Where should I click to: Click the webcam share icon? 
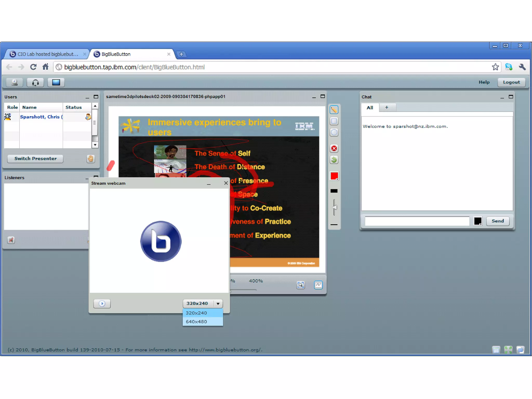point(15,82)
